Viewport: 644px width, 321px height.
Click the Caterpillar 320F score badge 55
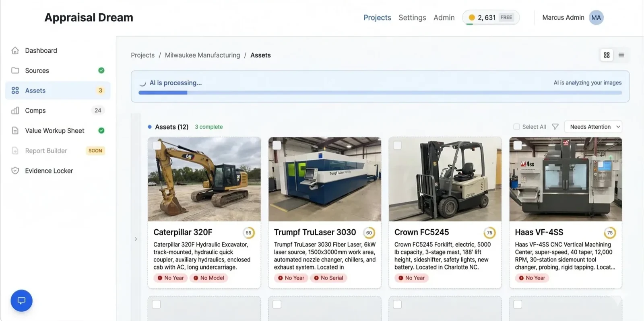click(249, 233)
